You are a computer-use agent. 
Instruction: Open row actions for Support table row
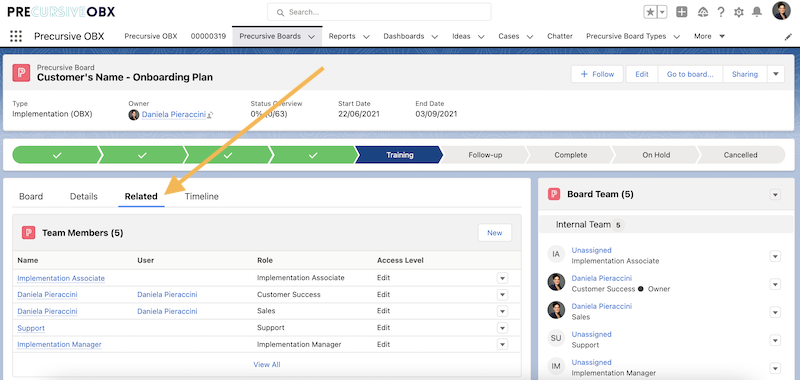[502, 328]
